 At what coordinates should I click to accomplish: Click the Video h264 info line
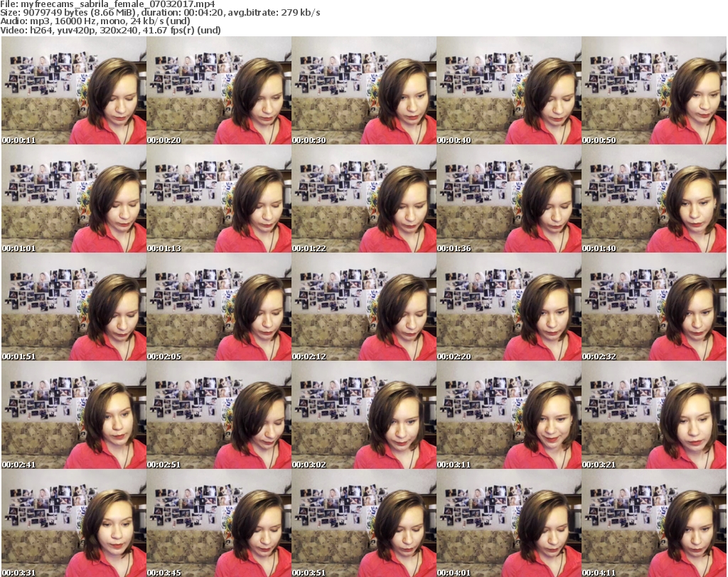[110, 30]
